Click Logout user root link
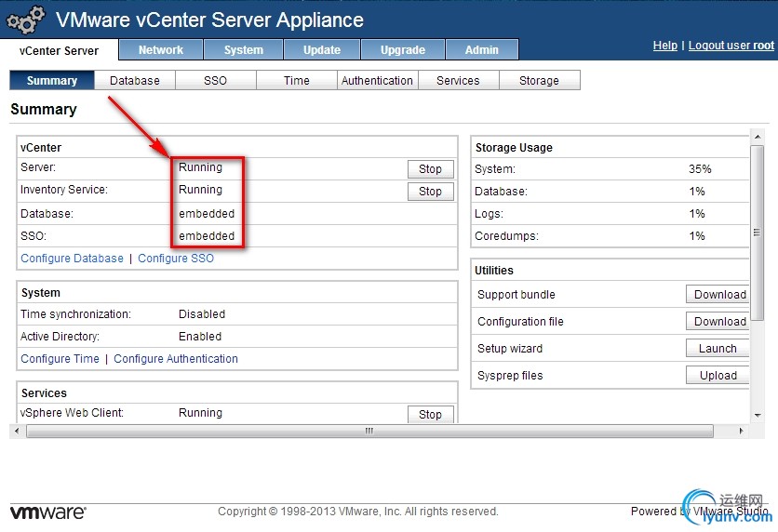This screenshot has height=532, width=778. pos(731,46)
